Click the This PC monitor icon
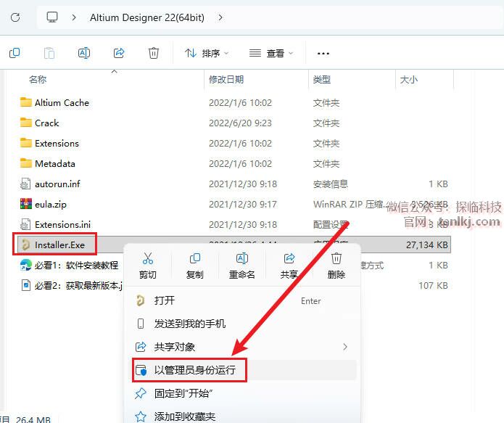 [x=52, y=17]
